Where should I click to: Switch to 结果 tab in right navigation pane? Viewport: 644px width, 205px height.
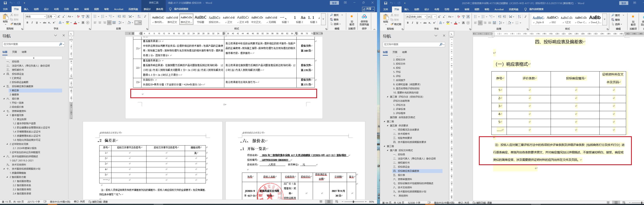tap(405, 52)
